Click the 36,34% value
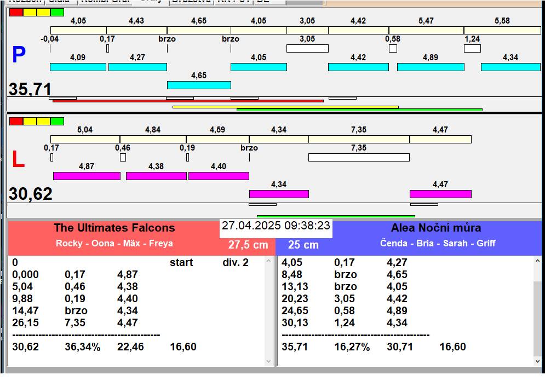Viewport: 545px width, 392px height. click(82, 347)
